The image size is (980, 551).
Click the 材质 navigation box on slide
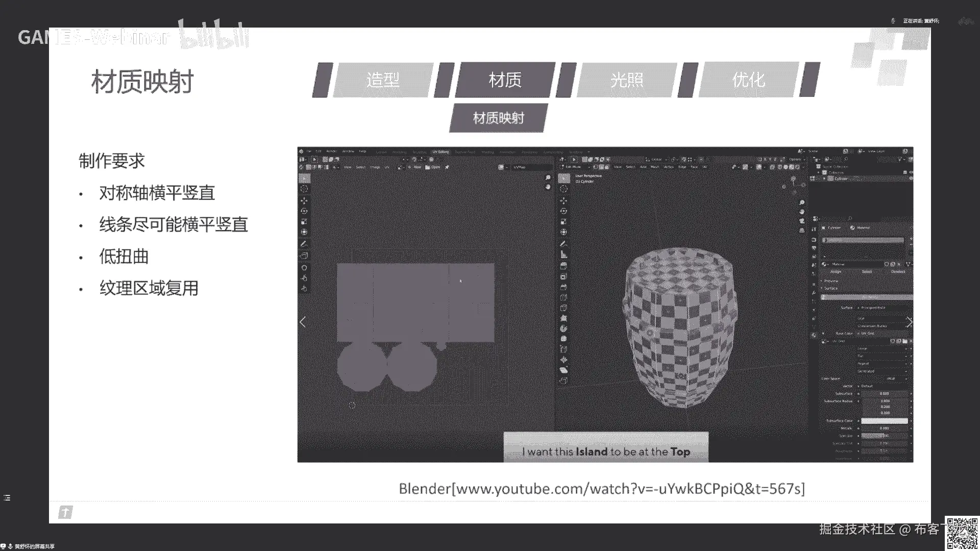(505, 80)
